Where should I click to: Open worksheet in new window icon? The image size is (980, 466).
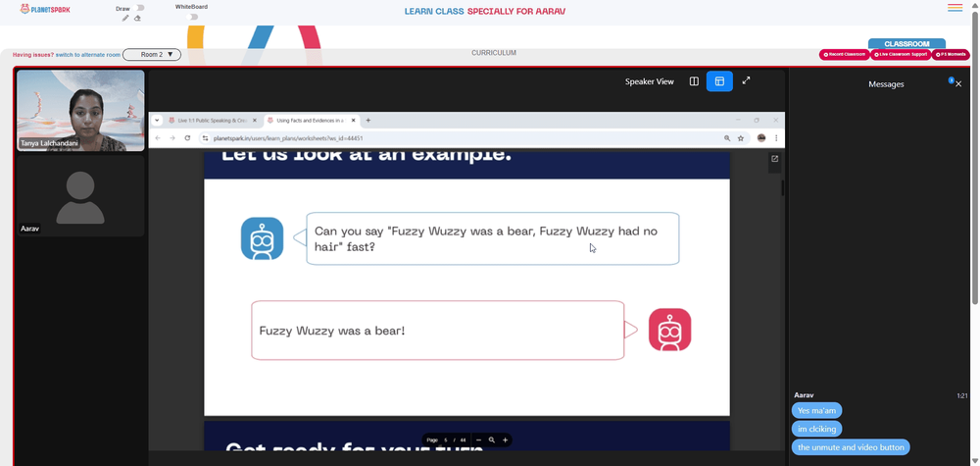click(775, 159)
